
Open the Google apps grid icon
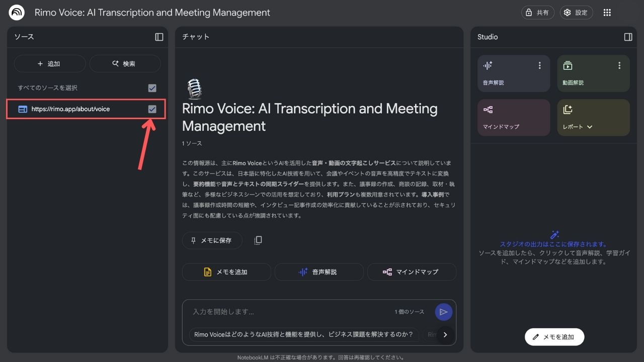(x=607, y=13)
